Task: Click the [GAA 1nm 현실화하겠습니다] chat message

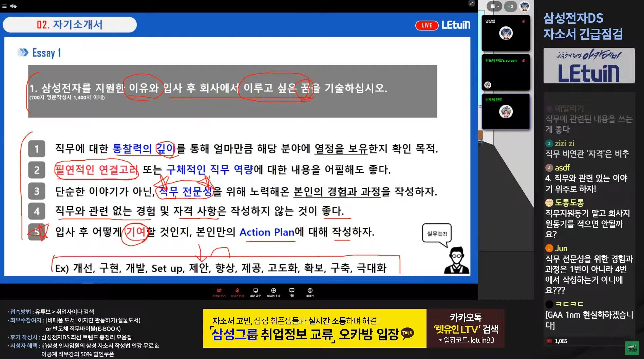Action: [x=589, y=320]
